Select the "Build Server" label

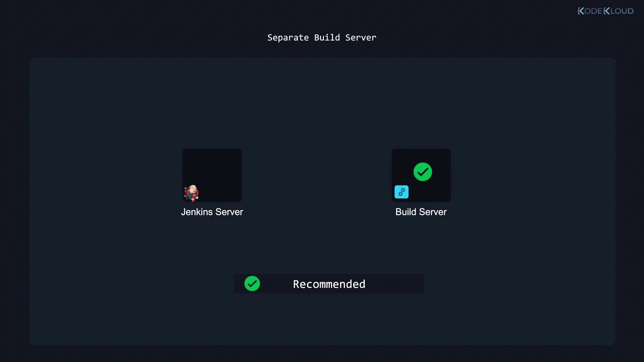(421, 212)
